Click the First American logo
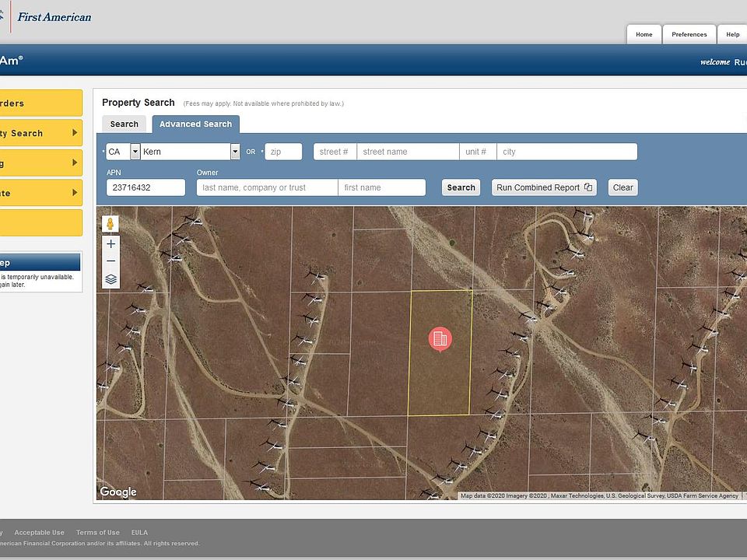 coord(53,17)
